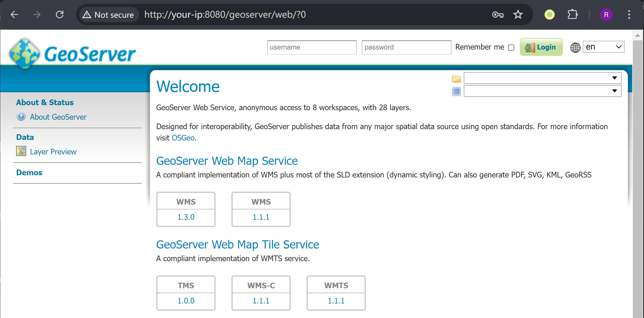Expand the workspace selection dropdown
The image size is (644, 318).
(x=542, y=78)
